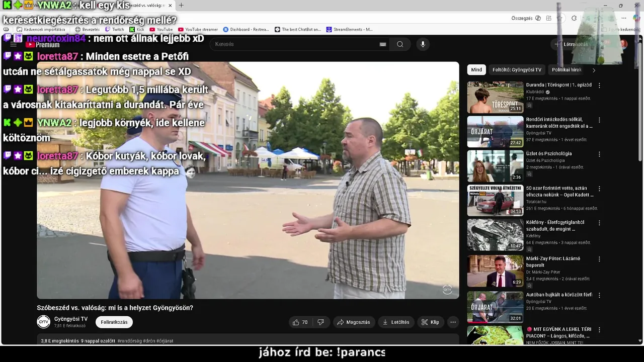Open the YouTube bookmark

click(161, 30)
